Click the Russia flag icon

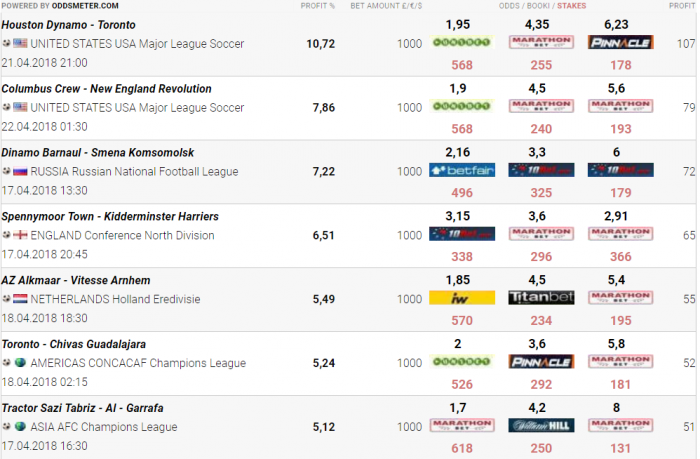point(20,171)
